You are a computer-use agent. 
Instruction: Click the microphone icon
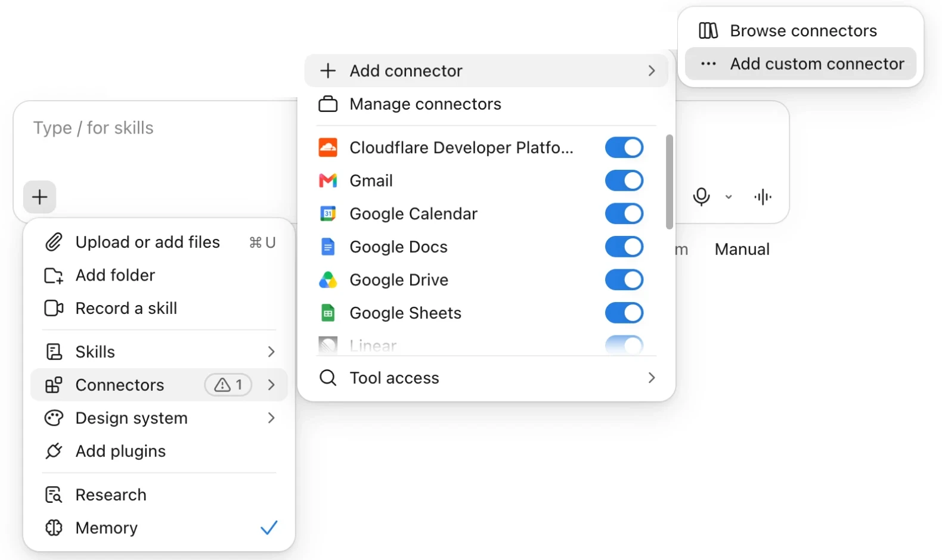(x=701, y=197)
